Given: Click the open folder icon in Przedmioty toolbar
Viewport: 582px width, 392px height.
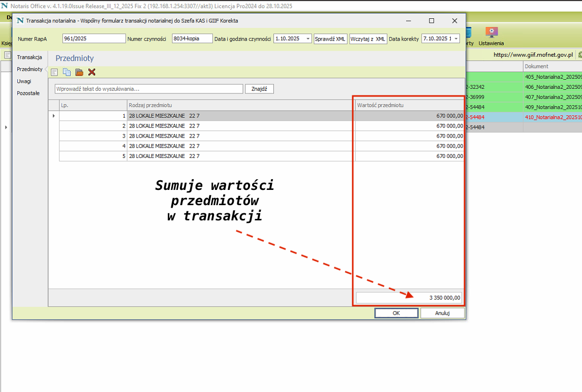Looking at the screenshot, I should point(79,72).
